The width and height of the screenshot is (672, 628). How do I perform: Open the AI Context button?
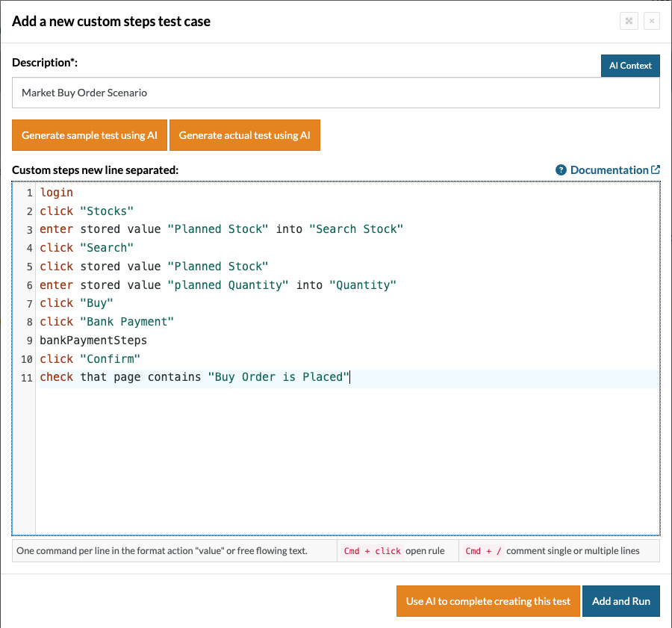pos(630,66)
